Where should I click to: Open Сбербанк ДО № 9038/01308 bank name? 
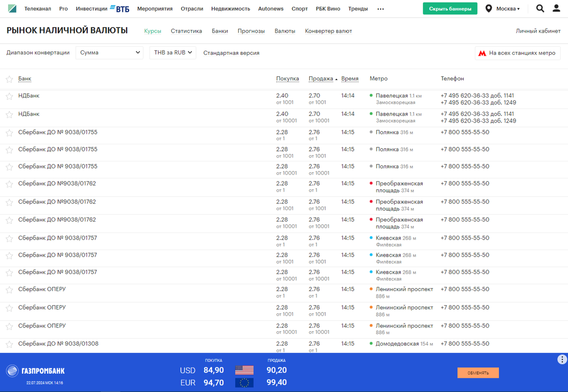[x=58, y=344]
